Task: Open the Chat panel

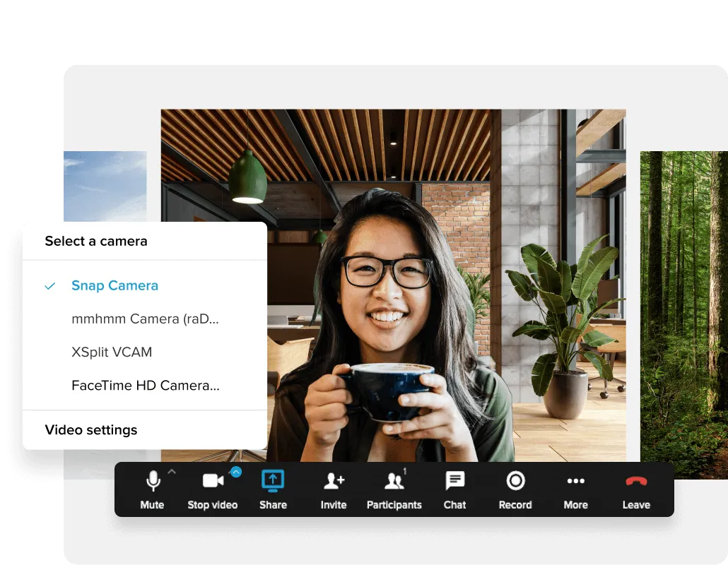Action: click(454, 481)
